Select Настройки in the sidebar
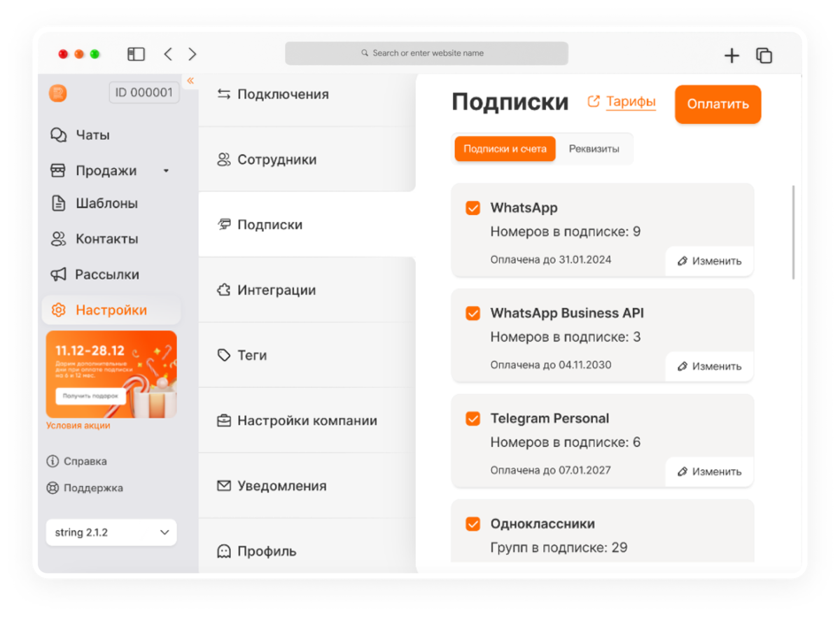 [x=111, y=310]
